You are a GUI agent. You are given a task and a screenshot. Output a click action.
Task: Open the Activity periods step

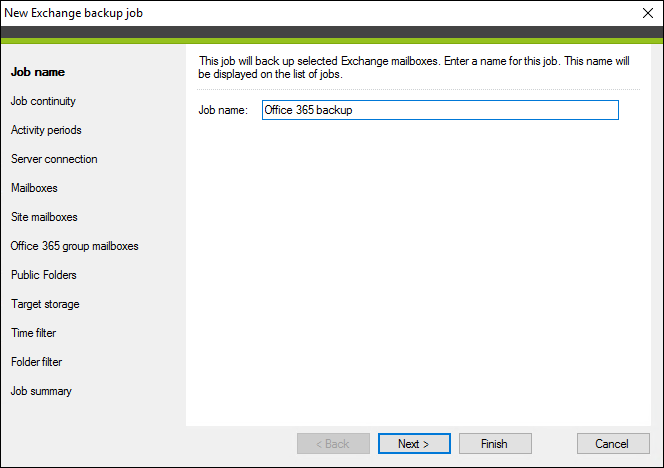pyautogui.click(x=46, y=130)
